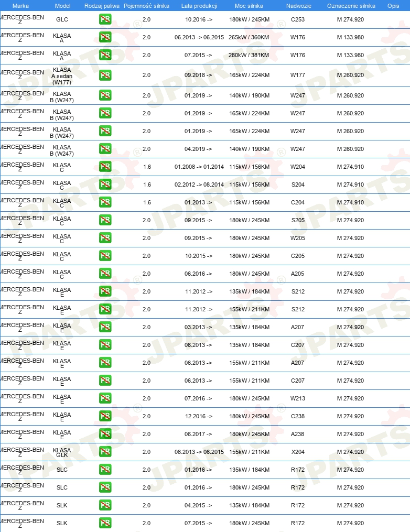The image size is (410, 532).
Task: Select the S205 body code cell
Action: [298, 220]
